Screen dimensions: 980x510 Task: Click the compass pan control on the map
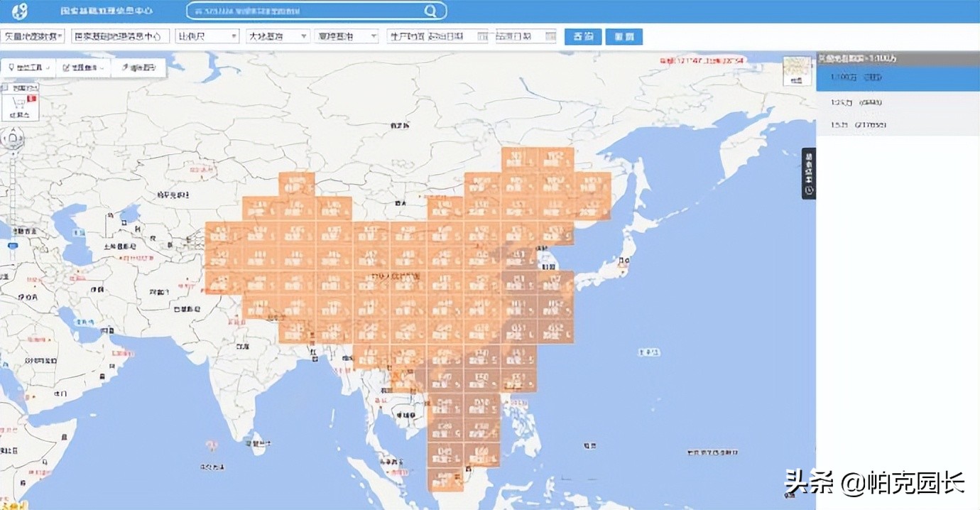pos(12,137)
